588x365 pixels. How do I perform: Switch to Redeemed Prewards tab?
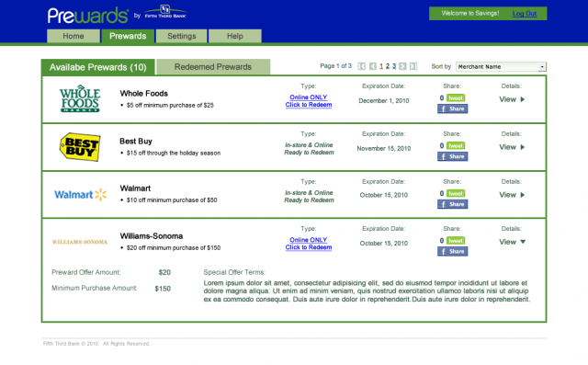tap(213, 67)
